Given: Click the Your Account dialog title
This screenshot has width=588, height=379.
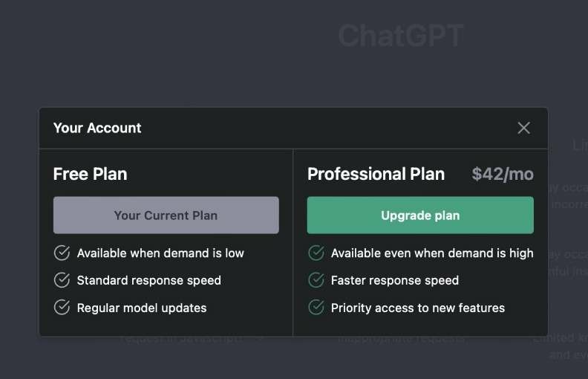Looking at the screenshot, I should pyautogui.click(x=97, y=128).
